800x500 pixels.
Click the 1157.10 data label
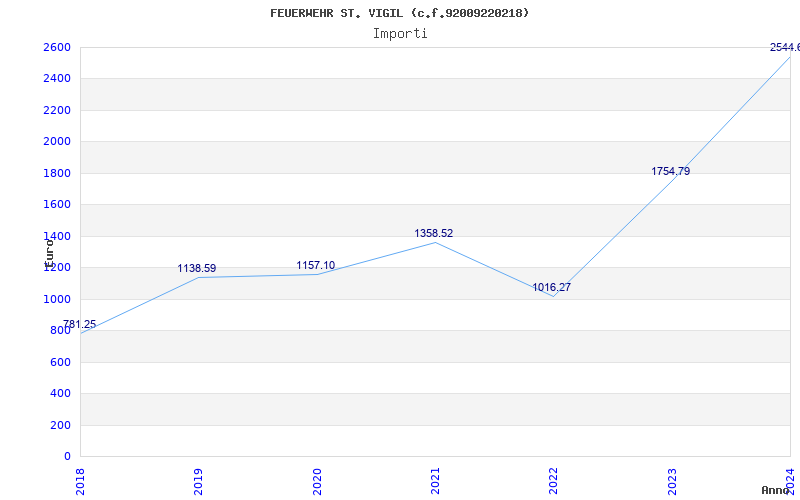(x=316, y=265)
